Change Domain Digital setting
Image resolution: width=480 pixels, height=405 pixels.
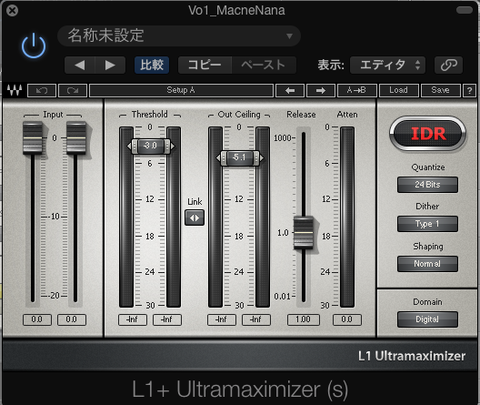(x=427, y=319)
